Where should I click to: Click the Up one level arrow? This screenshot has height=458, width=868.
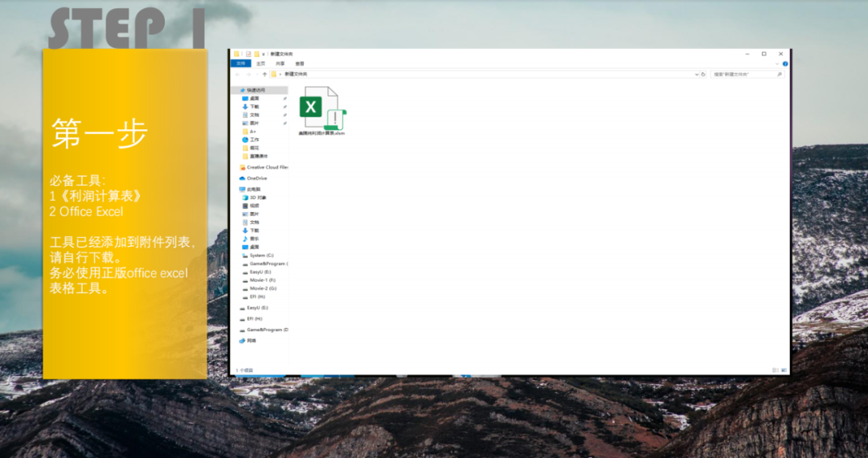[x=264, y=74]
